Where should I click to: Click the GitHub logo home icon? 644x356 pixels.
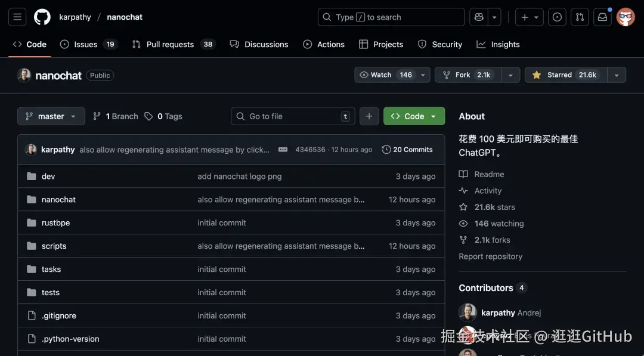pyautogui.click(x=42, y=17)
